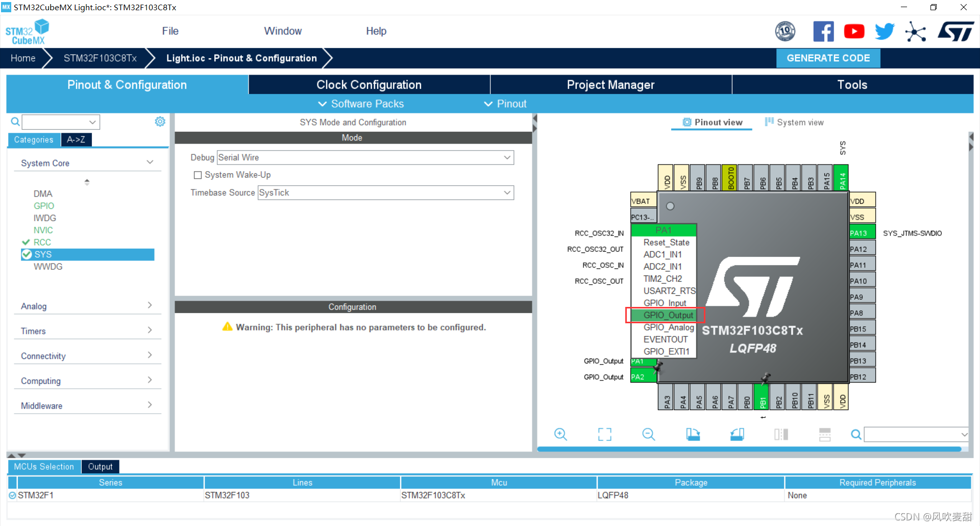The width and height of the screenshot is (980, 526).
Task: Click the STM32CubeMX logo
Action: click(x=27, y=32)
